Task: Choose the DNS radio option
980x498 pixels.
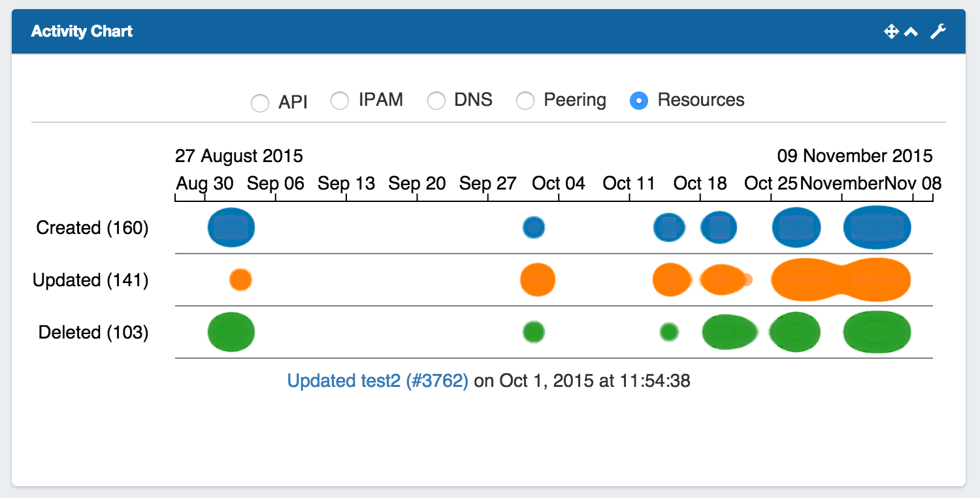Action: pyautogui.click(x=436, y=101)
